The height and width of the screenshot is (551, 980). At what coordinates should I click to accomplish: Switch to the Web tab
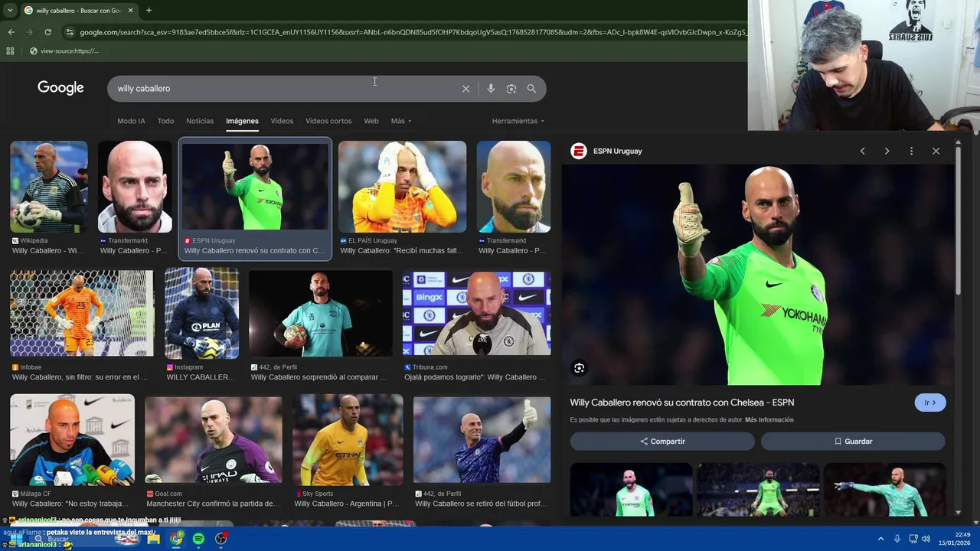371,121
